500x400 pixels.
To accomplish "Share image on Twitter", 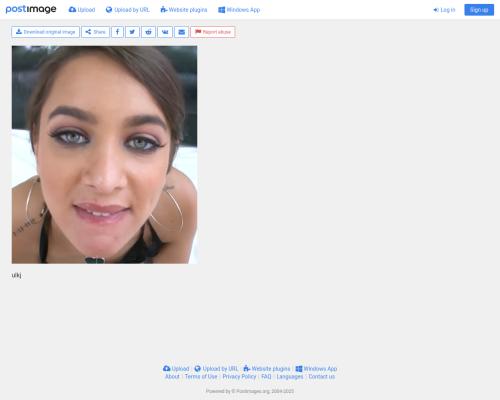I will click(132, 32).
